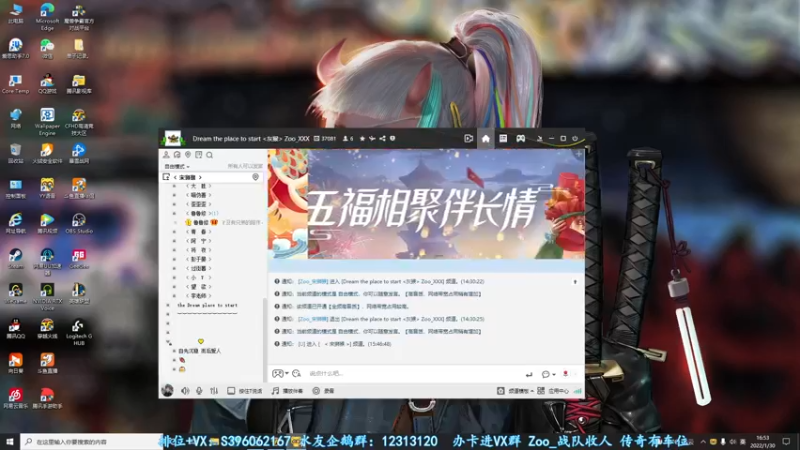Collapse the channel group above 自免沉睡
The image size is (800, 450).
click(168, 342)
